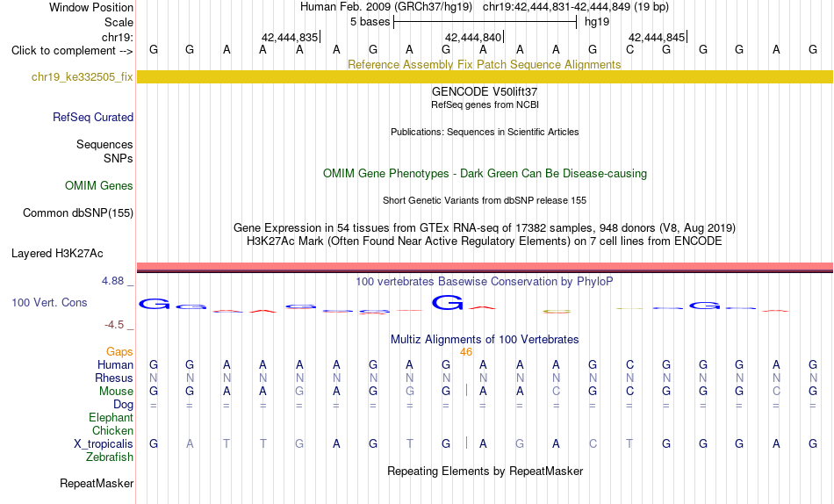Image resolution: width=834 pixels, height=504 pixels.
Task: Click the 4.88 PhyloP upper limit
Action: [x=112, y=281]
